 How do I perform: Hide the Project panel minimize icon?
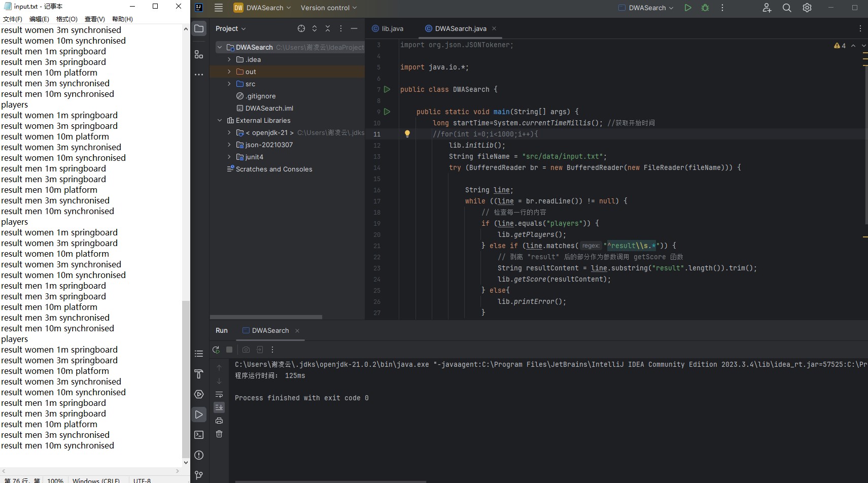pyautogui.click(x=354, y=28)
